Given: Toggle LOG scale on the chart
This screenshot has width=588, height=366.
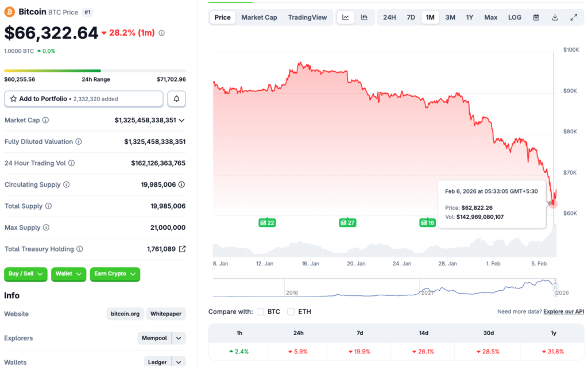Looking at the screenshot, I should (x=514, y=17).
